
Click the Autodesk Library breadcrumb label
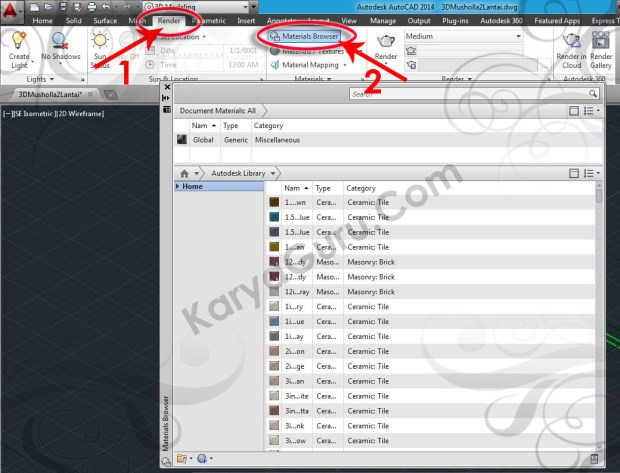(x=238, y=173)
